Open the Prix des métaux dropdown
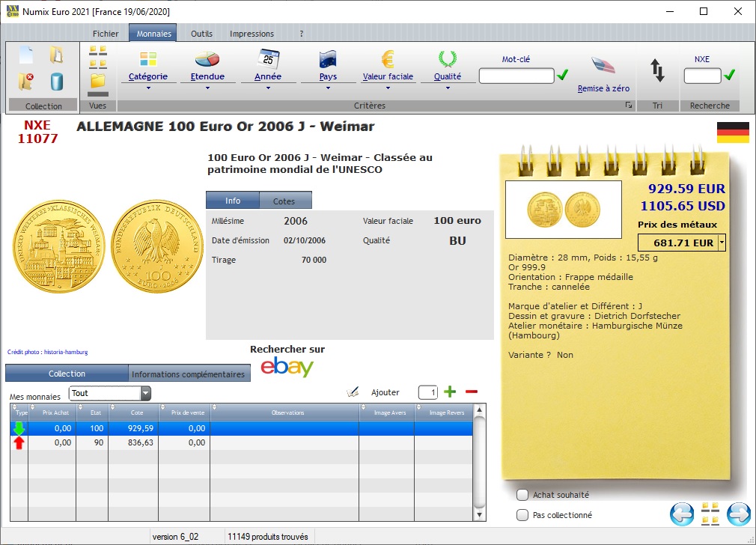This screenshot has width=756, height=545. (721, 242)
